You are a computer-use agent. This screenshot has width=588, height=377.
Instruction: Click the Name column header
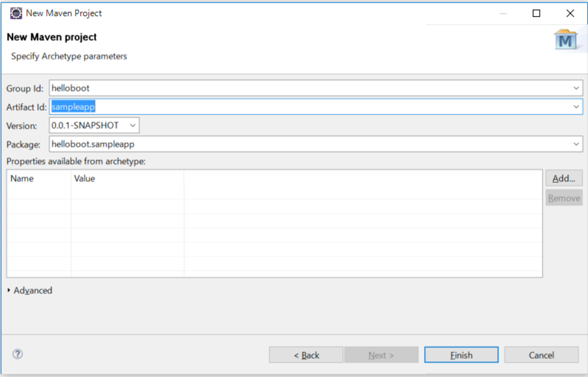(x=39, y=179)
